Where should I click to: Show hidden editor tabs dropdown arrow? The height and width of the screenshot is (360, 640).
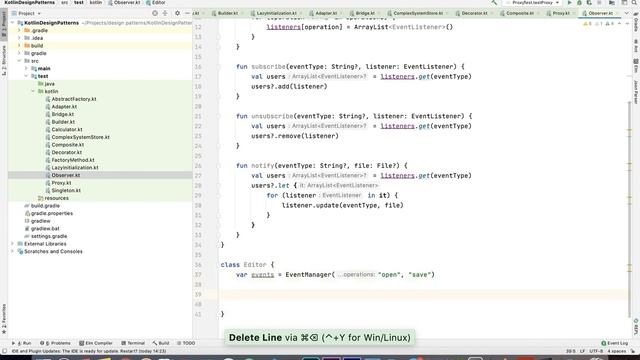coord(627,13)
